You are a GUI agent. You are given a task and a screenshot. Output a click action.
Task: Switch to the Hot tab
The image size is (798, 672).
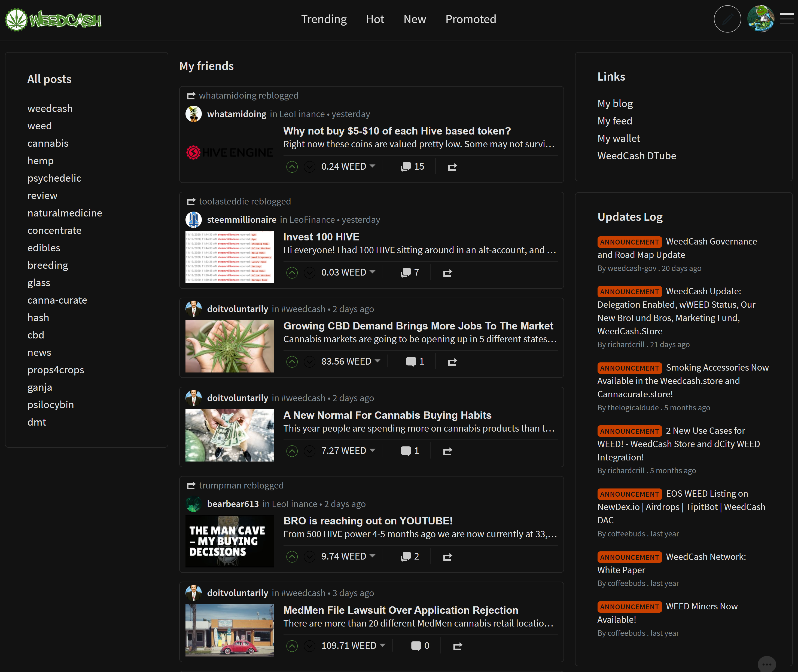(x=375, y=19)
